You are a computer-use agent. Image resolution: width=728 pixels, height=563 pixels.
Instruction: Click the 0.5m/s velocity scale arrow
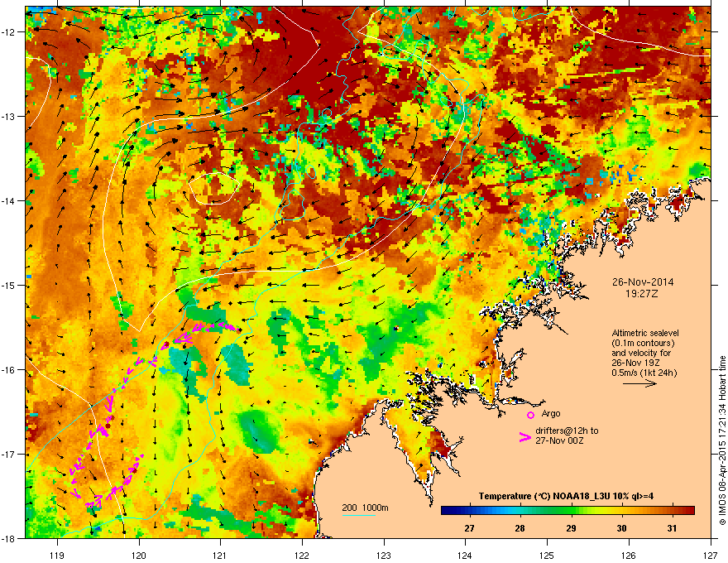tap(639, 383)
